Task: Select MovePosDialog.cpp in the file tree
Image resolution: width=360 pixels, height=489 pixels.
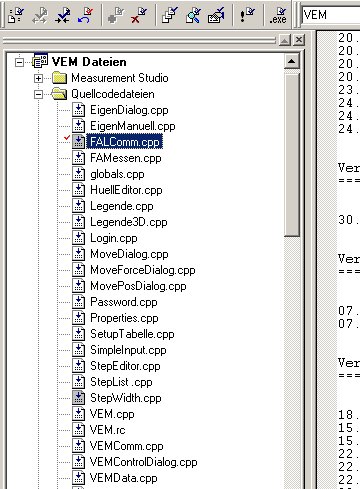Action: tap(138, 286)
